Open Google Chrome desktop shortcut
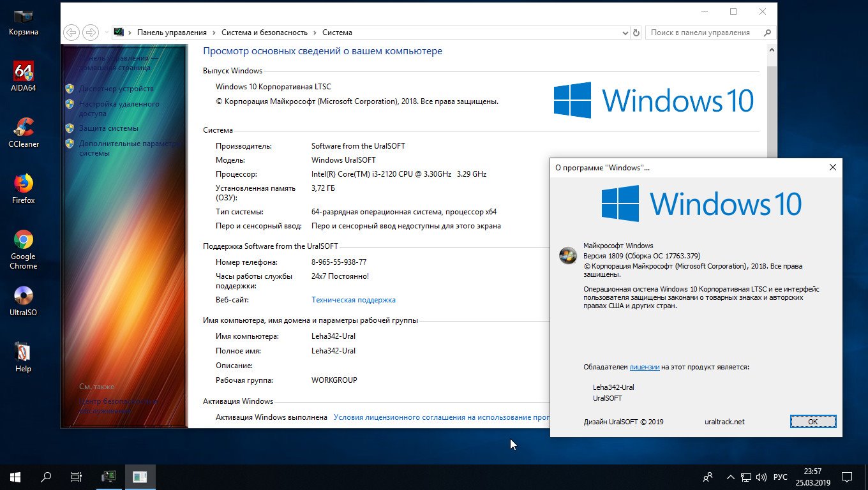This screenshot has width=868, height=490. (23, 249)
